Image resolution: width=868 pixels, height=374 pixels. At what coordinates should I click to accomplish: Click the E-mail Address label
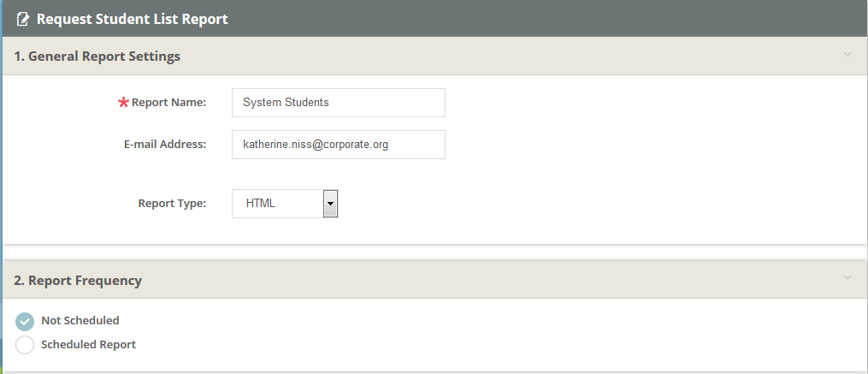[164, 145]
